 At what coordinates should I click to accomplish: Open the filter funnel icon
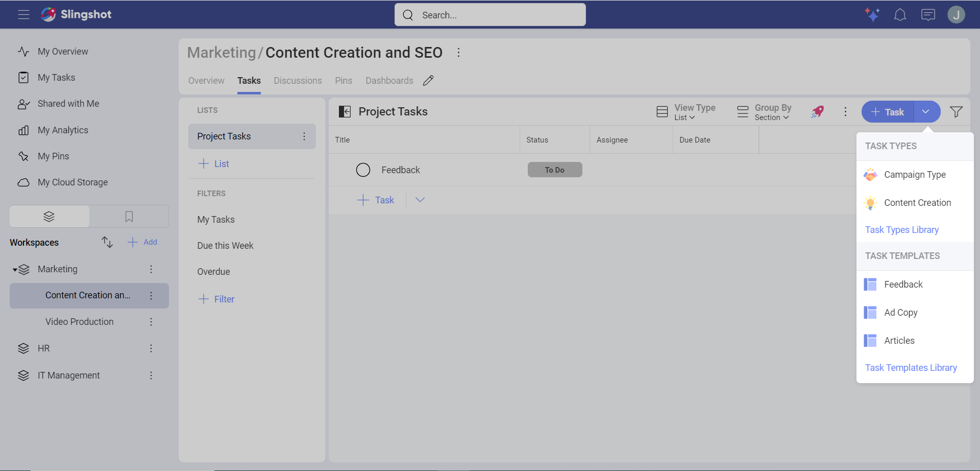[956, 112]
